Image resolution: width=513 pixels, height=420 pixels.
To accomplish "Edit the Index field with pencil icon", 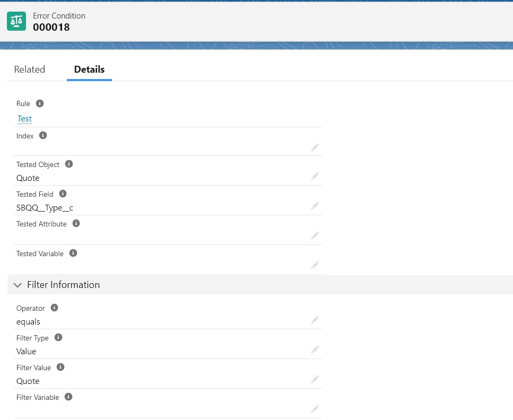I will click(315, 147).
